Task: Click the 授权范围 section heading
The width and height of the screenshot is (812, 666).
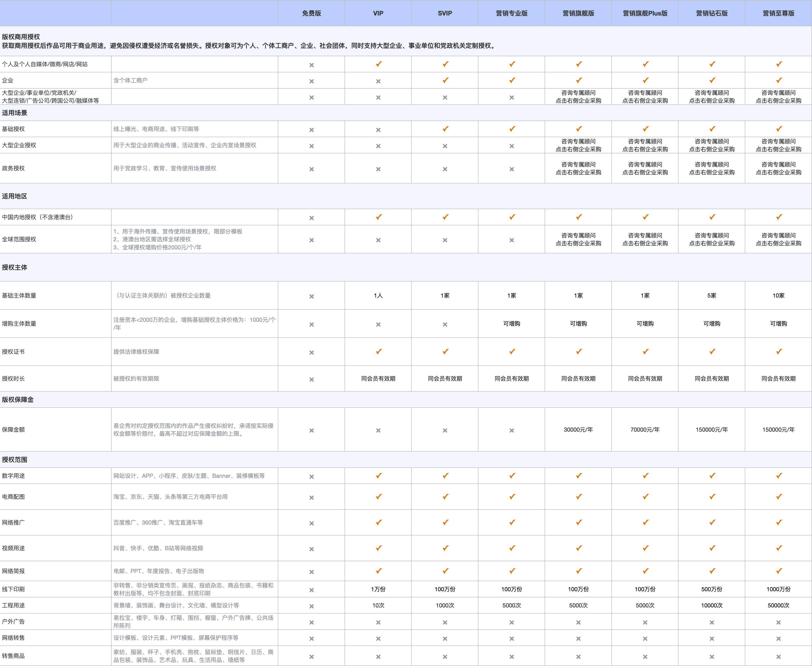Action: tap(15, 459)
